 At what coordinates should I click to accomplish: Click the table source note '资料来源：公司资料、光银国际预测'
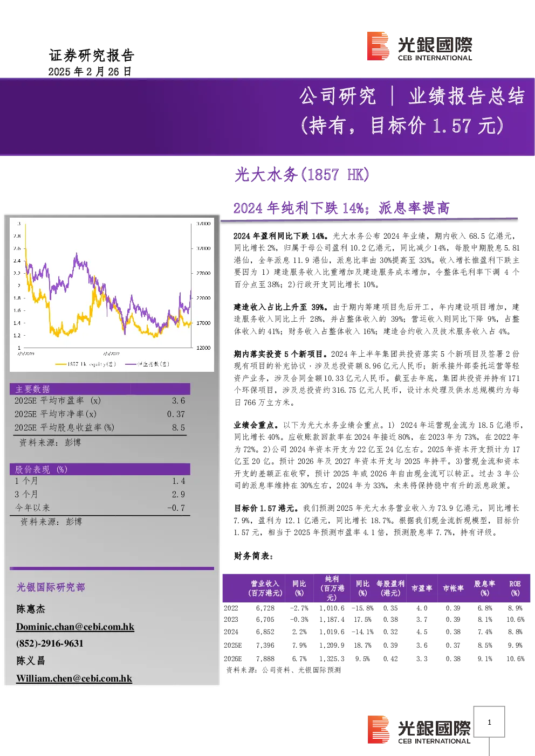coord(284,670)
